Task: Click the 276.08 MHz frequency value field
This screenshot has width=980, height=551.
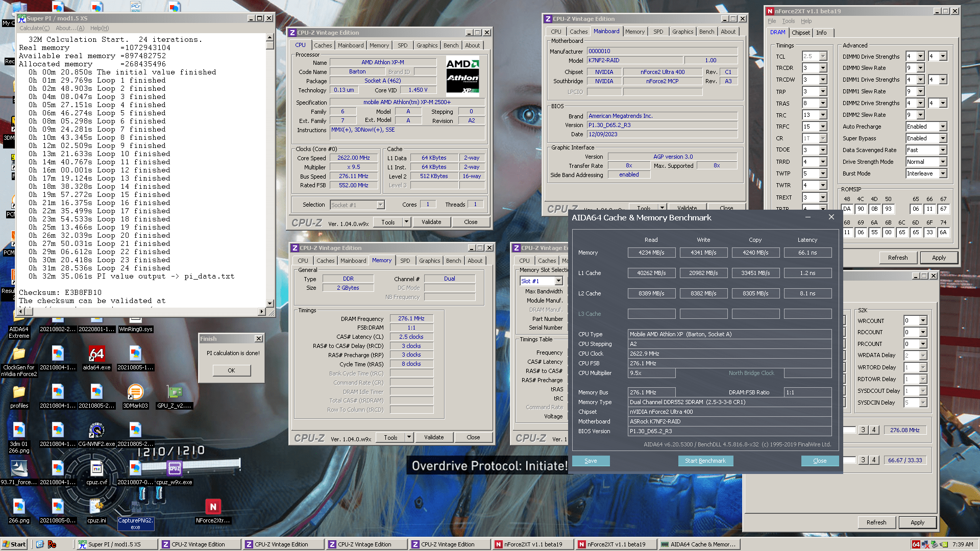Action: [x=905, y=430]
